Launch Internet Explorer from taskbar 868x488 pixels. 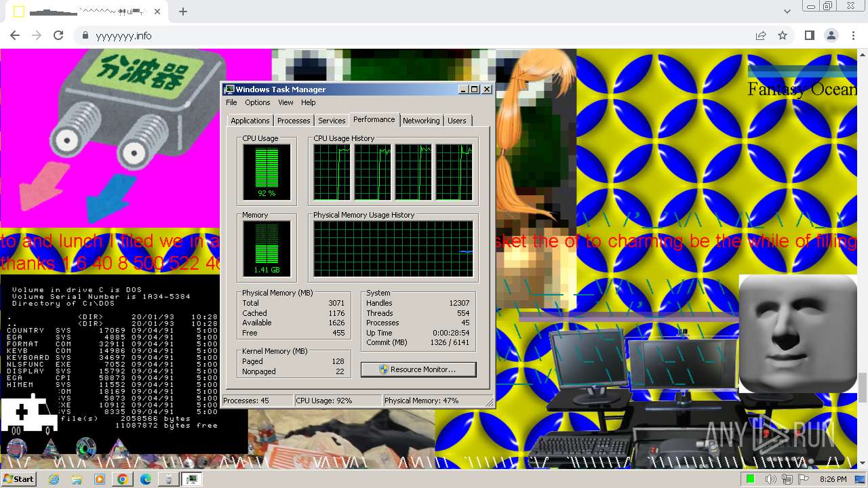[x=54, y=479]
